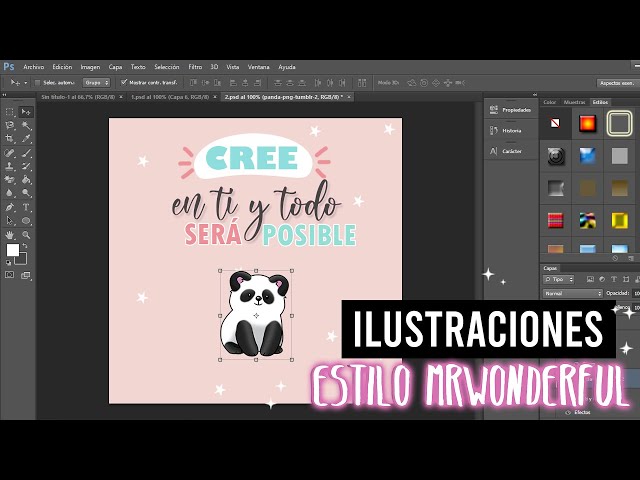Apply the default no-style swatch
This screenshot has height=480, width=640.
pyautogui.click(x=555, y=123)
